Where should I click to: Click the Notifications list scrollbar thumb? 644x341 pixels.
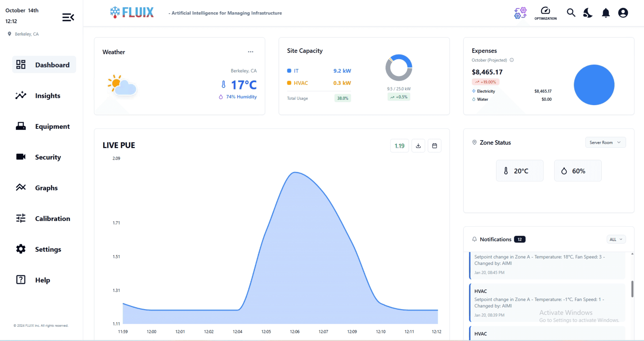pos(632,289)
